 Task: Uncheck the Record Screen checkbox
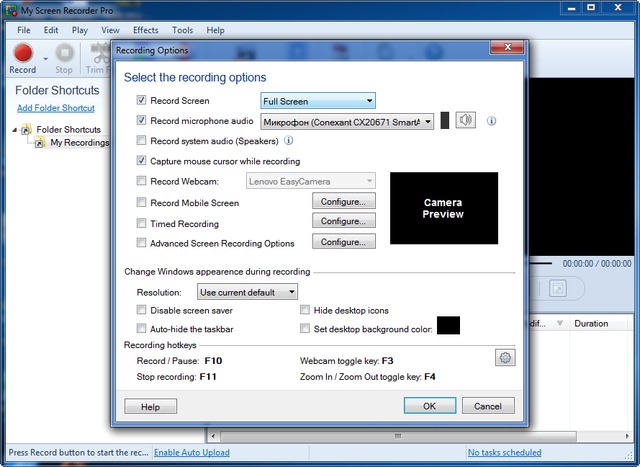click(x=141, y=101)
